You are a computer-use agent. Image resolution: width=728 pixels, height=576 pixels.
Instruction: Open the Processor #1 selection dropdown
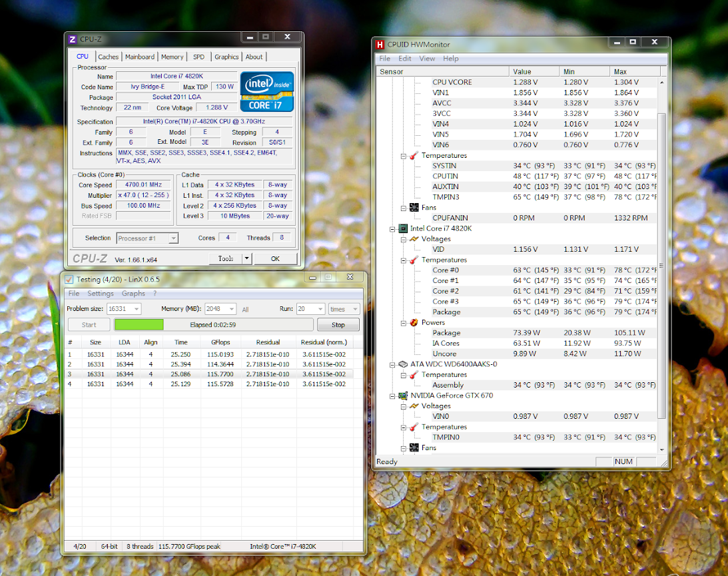pyautogui.click(x=173, y=238)
